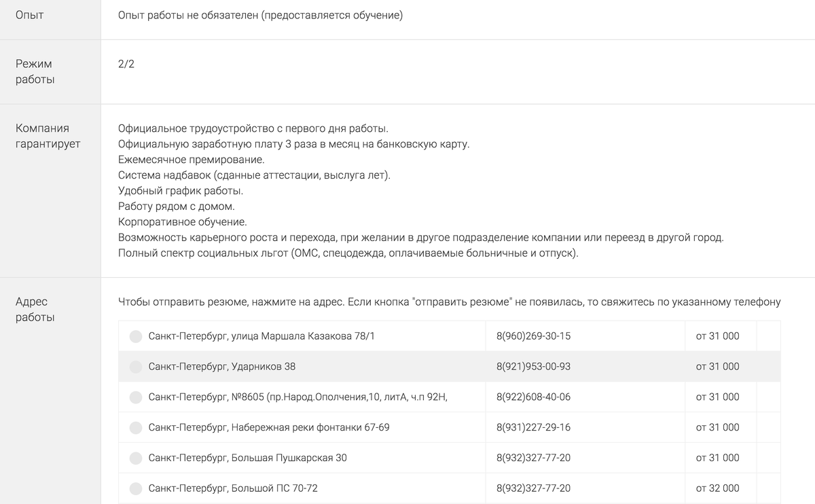The width and height of the screenshot is (815, 504).
Task: Click phone number 8(931)227-29-16
Action: [533, 428]
